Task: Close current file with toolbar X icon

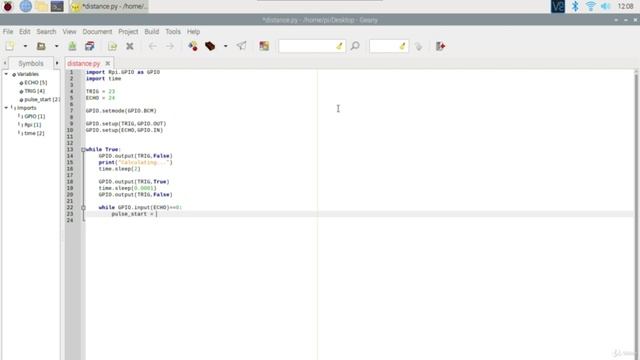Action: (x=130, y=46)
